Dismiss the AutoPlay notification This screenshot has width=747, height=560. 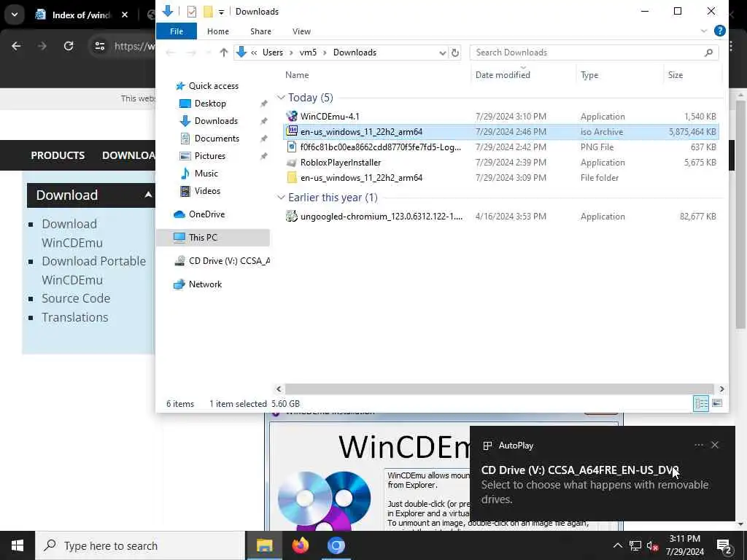tap(715, 445)
